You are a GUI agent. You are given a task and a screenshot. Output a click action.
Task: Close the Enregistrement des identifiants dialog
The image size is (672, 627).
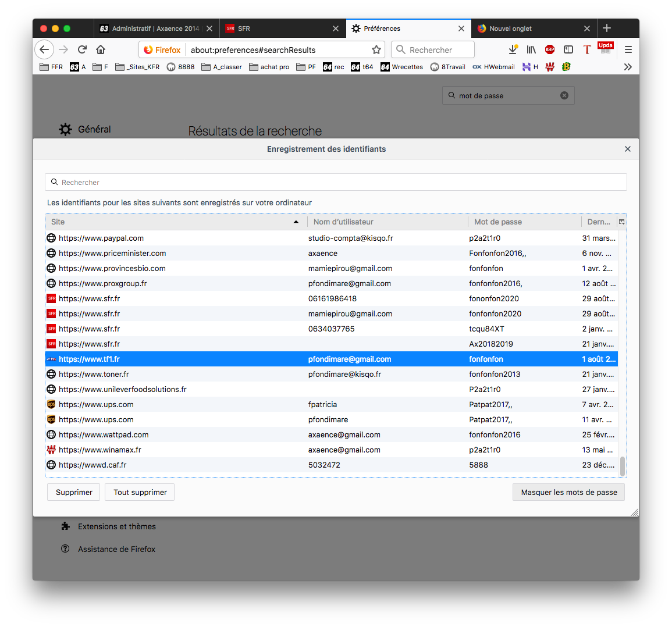tap(627, 149)
